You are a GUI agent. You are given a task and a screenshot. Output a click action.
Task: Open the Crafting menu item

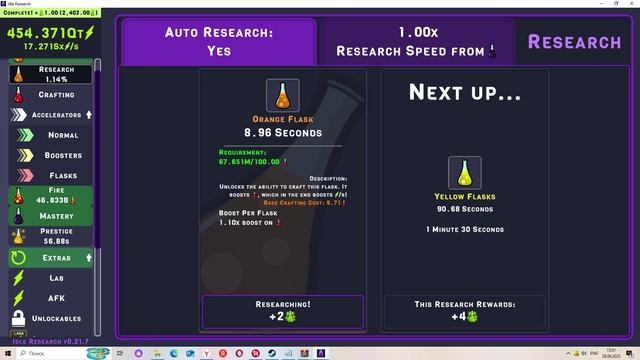point(51,95)
